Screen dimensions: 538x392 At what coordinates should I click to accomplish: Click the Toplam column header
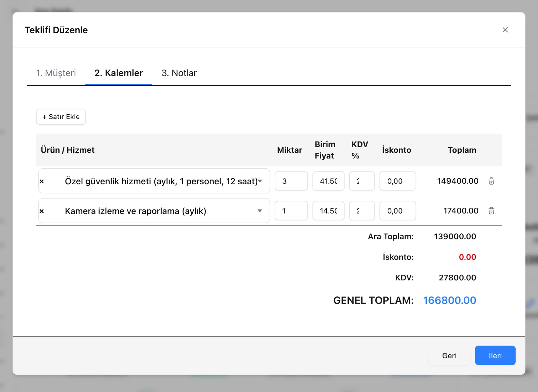(462, 150)
